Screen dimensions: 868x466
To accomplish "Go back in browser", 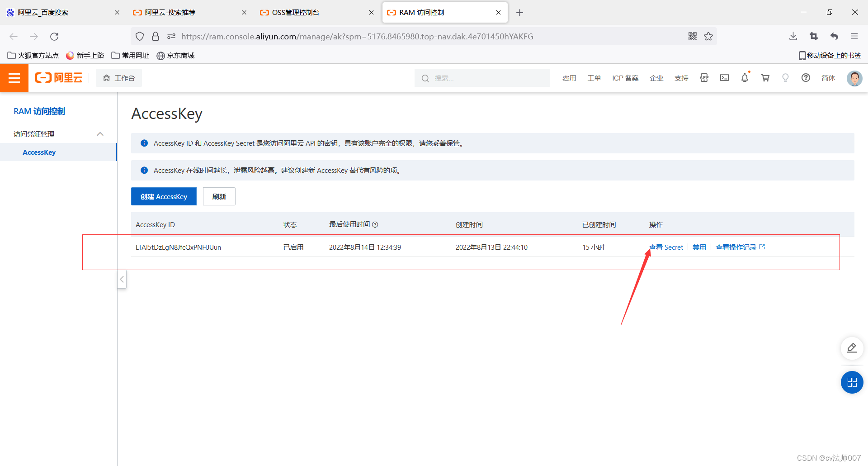I will pyautogui.click(x=14, y=36).
